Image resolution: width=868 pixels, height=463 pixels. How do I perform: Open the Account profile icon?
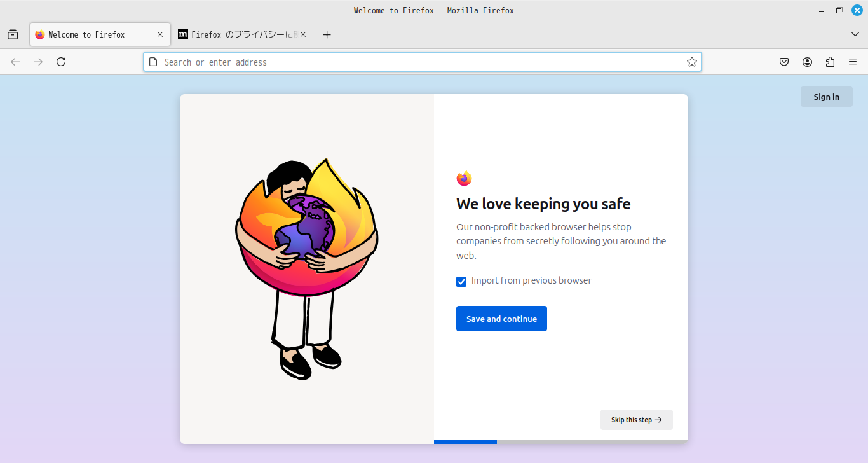[x=807, y=62]
